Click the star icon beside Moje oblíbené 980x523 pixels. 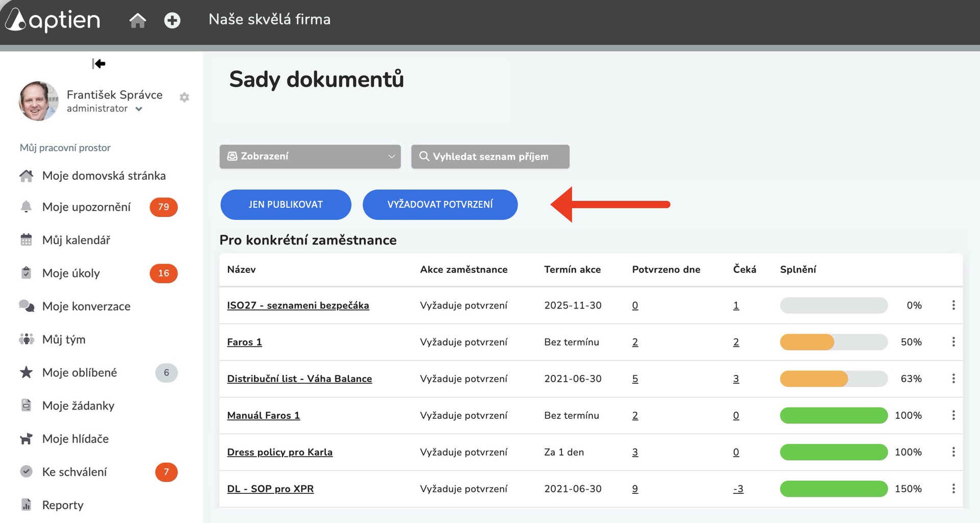[x=26, y=372]
